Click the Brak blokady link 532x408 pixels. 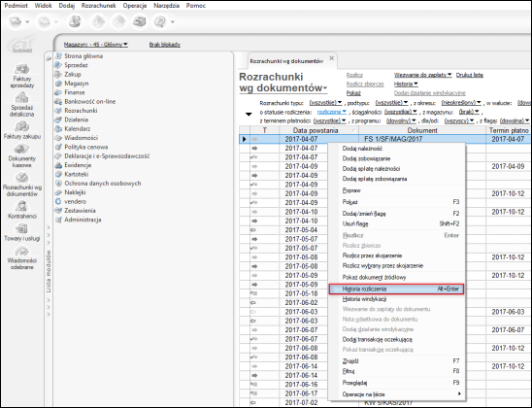[x=165, y=45]
